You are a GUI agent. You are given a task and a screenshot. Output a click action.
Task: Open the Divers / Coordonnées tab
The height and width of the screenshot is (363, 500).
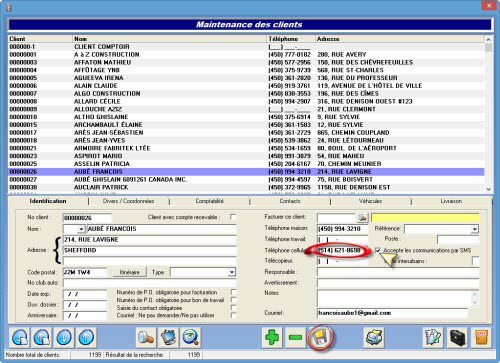click(x=129, y=201)
